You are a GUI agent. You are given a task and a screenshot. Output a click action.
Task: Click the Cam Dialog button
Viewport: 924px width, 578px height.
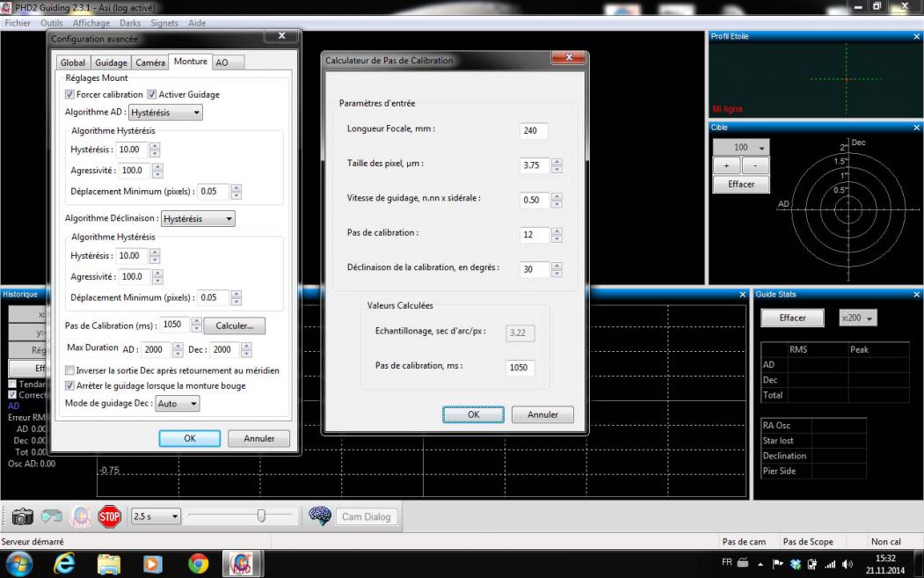pyautogui.click(x=366, y=516)
